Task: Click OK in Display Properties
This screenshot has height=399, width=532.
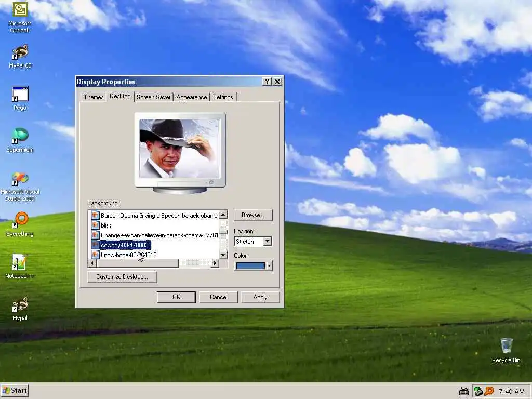Action: click(x=176, y=297)
